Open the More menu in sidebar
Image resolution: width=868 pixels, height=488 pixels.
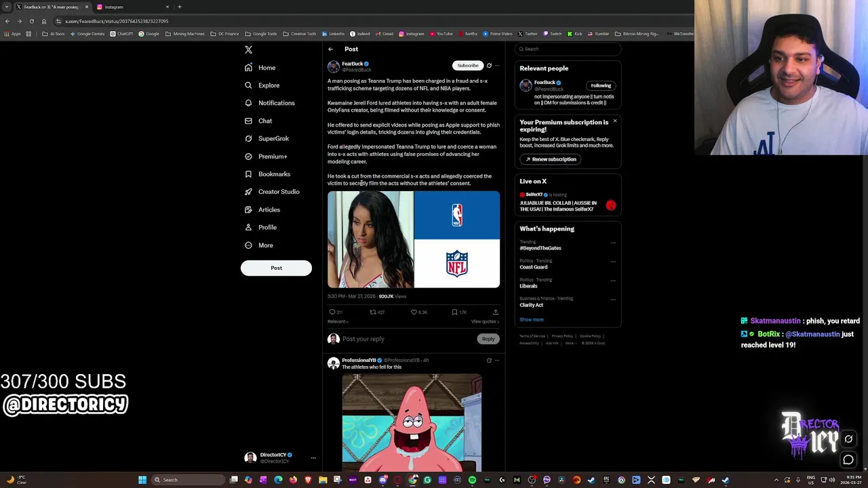[x=259, y=245]
